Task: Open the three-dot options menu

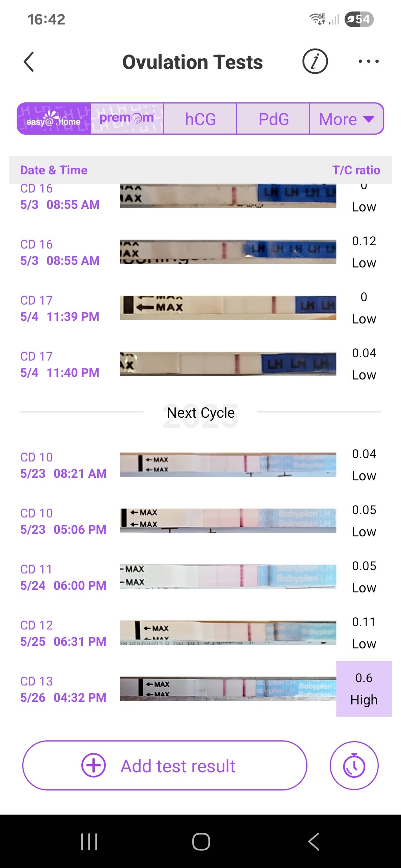Action: [x=368, y=61]
